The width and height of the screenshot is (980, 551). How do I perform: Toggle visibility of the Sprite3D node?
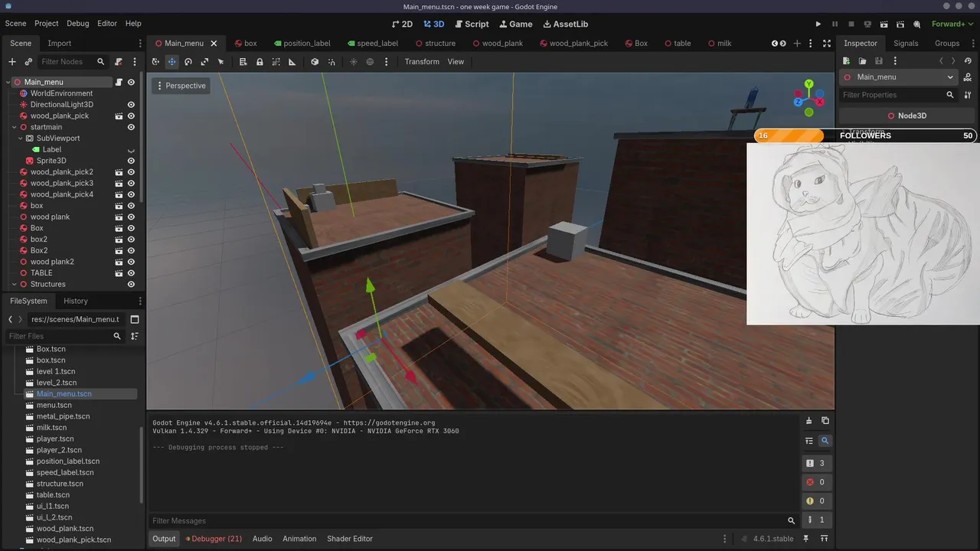click(131, 161)
